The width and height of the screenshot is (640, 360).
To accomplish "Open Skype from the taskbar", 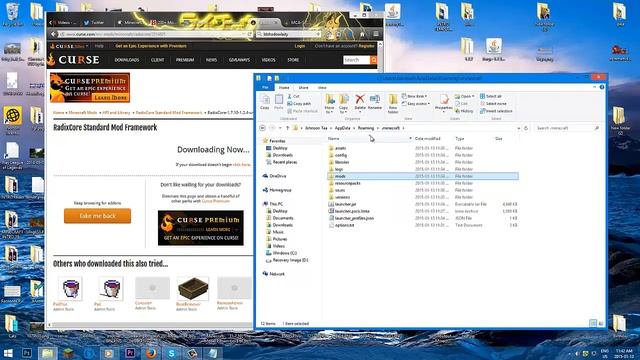I will (x=172, y=353).
